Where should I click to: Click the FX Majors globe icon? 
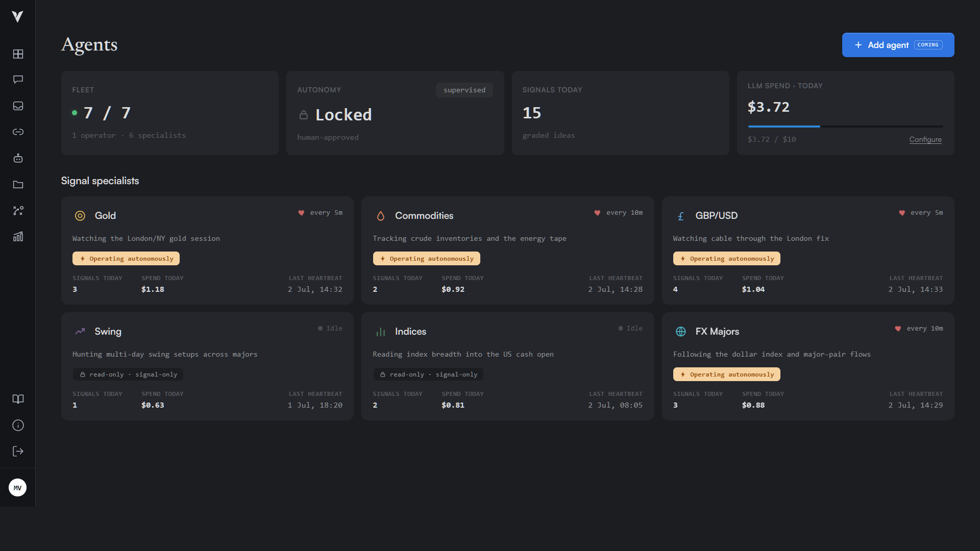pos(680,332)
